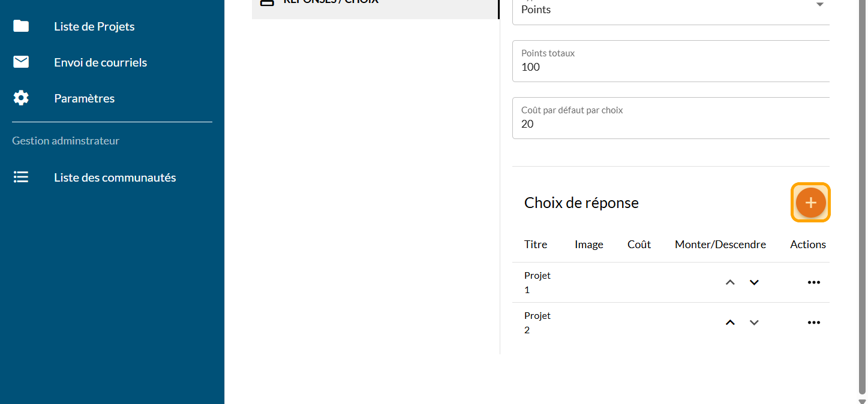Screen dimensions: 868x404
Task: Click the down arrow in Projet 2 row
Action: (x=754, y=322)
